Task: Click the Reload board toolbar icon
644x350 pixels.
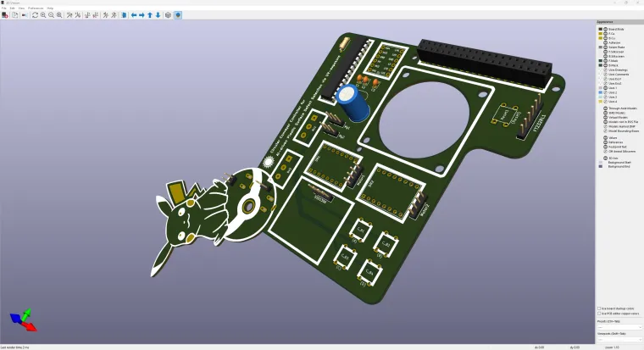Action: (x=36, y=15)
